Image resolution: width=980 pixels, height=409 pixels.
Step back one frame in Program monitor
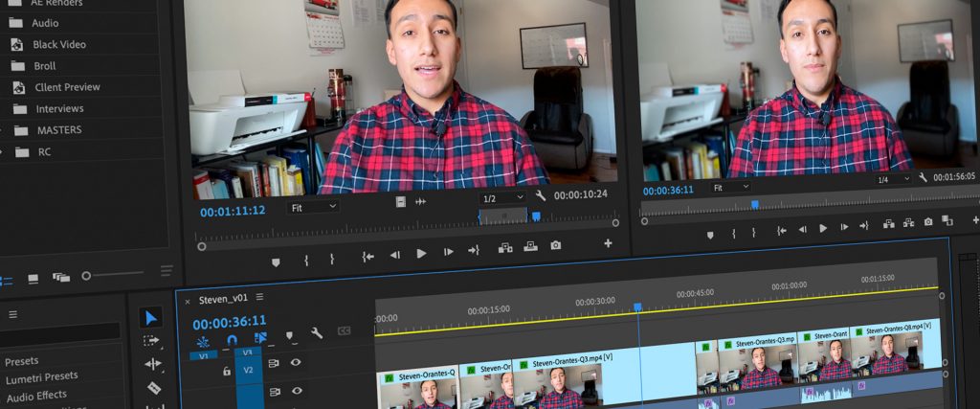[803, 230]
